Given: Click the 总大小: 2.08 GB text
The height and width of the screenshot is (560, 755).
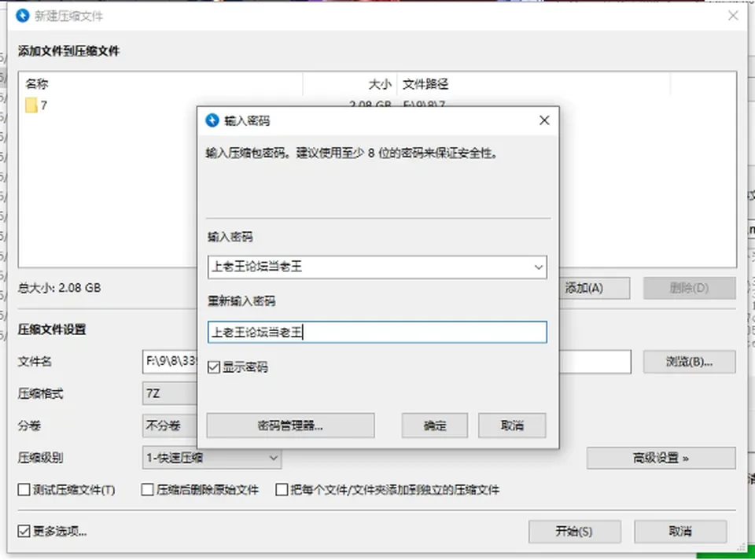Looking at the screenshot, I should 59,288.
